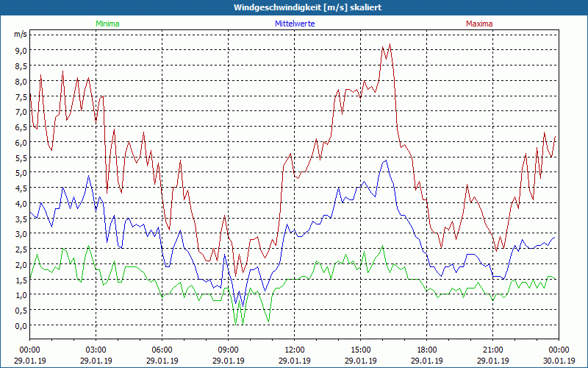Click the 15:00 time axis label

(x=361, y=350)
